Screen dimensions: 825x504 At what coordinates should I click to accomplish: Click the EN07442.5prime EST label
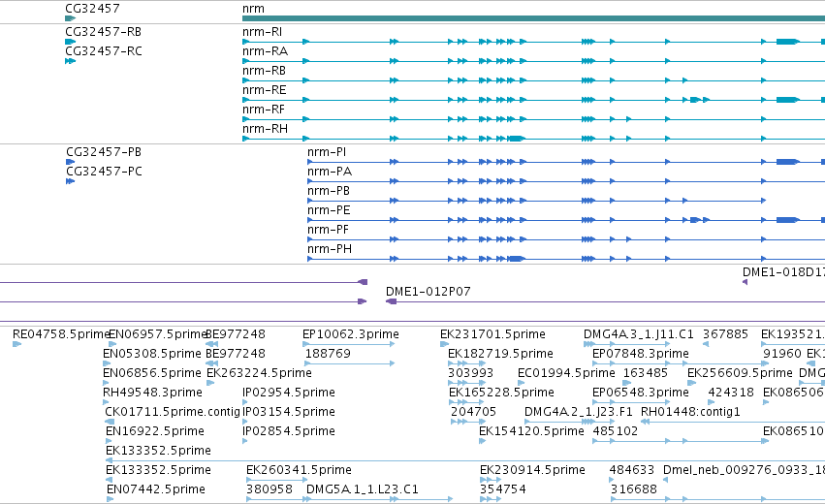click(x=156, y=489)
